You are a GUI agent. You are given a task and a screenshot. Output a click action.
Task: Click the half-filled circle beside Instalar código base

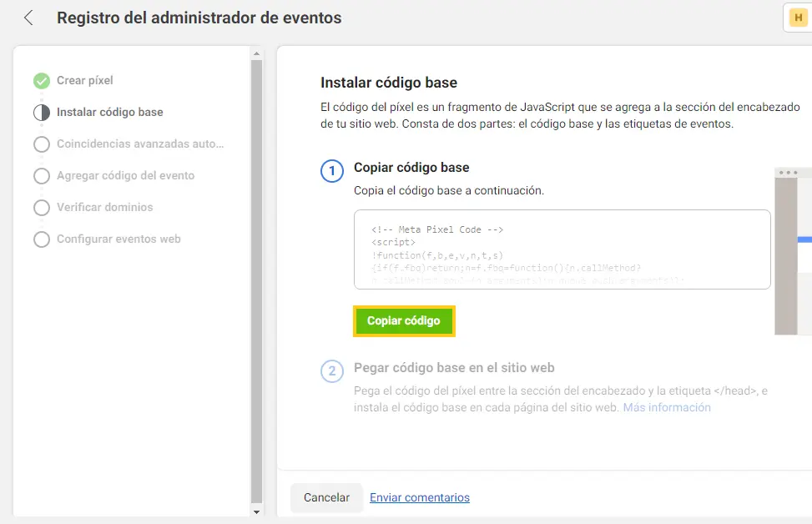pyautogui.click(x=42, y=113)
